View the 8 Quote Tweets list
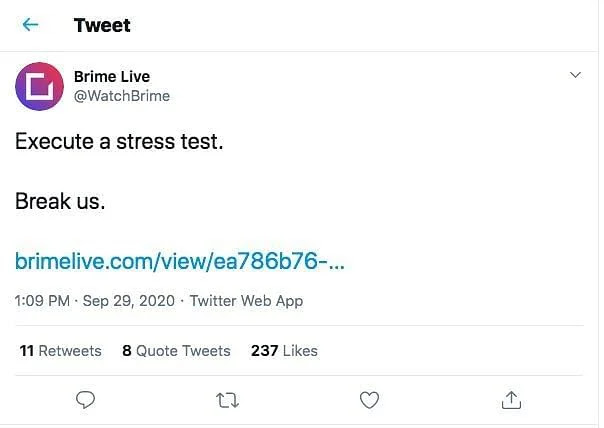The height and width of the screenshot is (428, 604). [x=176, y=351]
